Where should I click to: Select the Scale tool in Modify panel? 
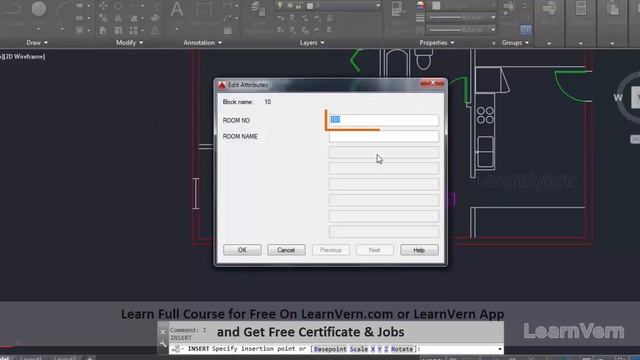[x=118, y=31]
